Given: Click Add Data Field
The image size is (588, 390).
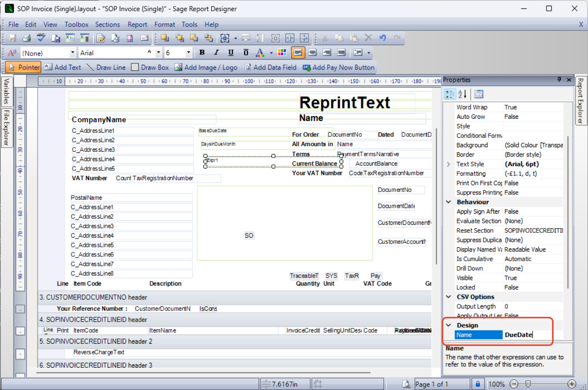Looking at the screenshot, I should [270, 67].
